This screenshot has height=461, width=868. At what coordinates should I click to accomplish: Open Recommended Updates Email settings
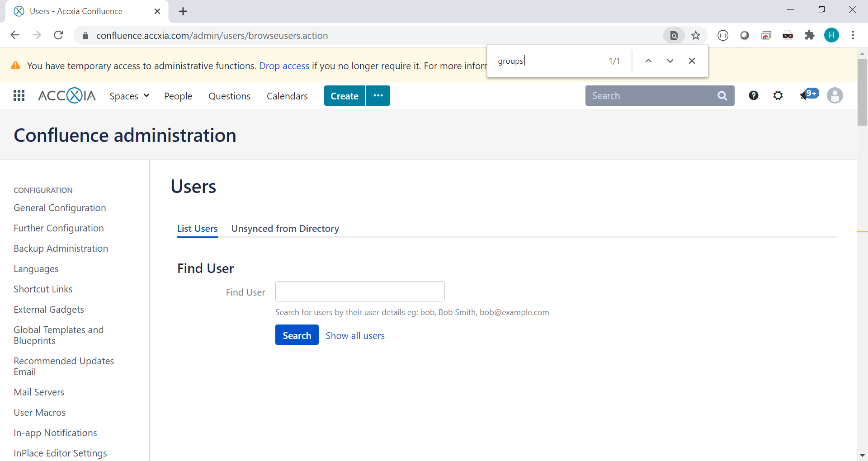[64, 367]
